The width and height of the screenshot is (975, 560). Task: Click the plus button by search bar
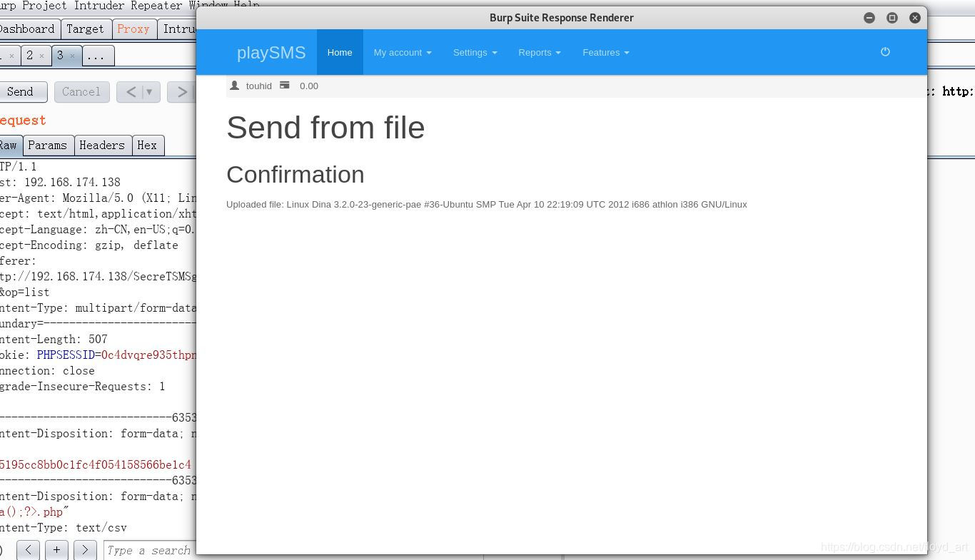pyautogui.click(x=56, y=550)
